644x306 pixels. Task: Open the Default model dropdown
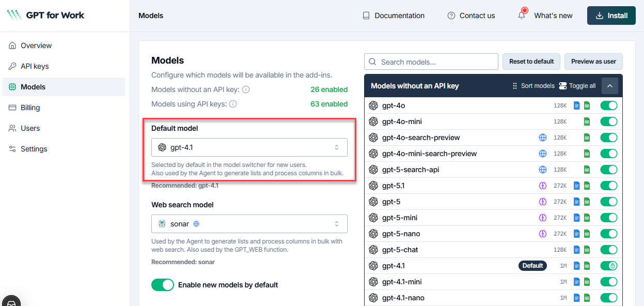[x=249, y=147]
